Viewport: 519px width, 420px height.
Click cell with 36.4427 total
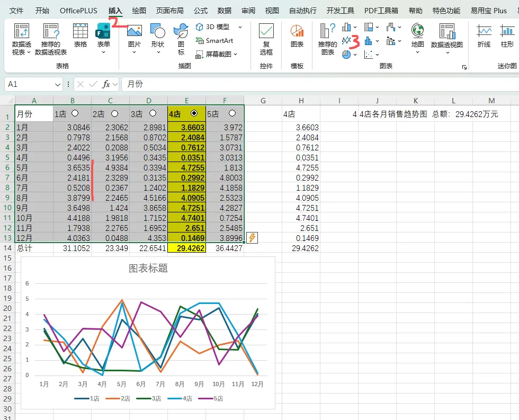coord(225,248)
